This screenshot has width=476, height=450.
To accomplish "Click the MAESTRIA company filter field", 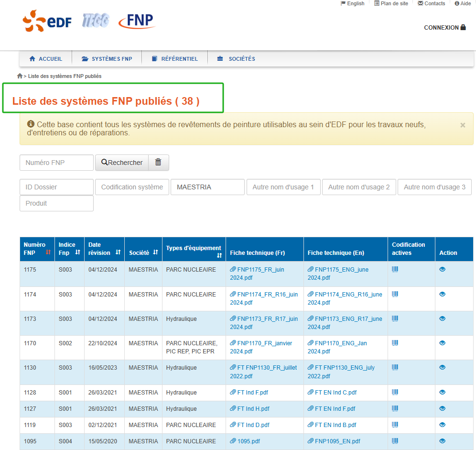I will 207,187.
